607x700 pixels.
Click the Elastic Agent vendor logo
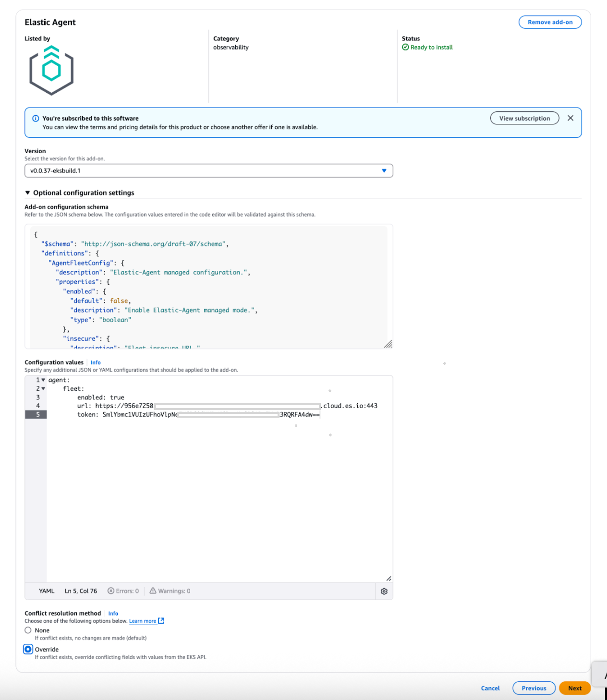point(51,71)
